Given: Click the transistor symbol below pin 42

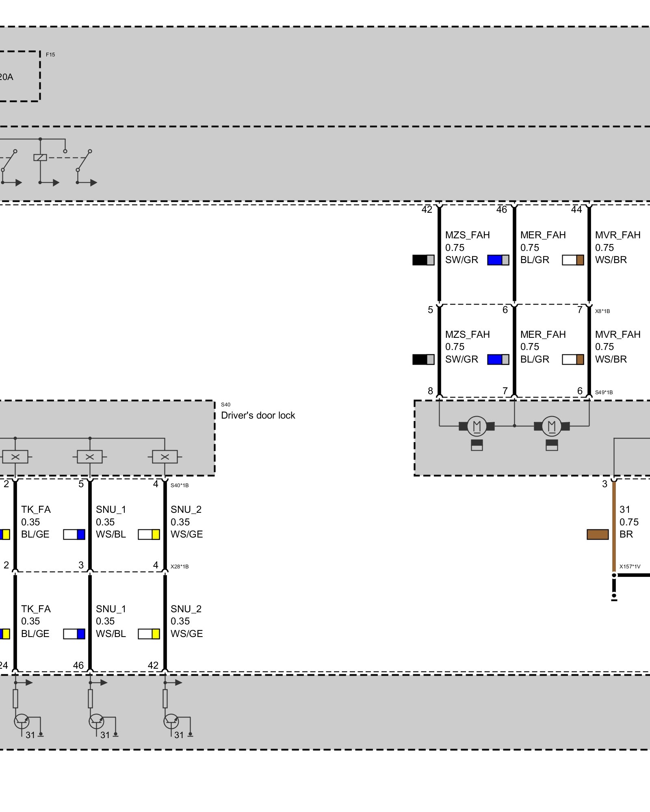Looking at the screenshot, I should tap(171, 721).
